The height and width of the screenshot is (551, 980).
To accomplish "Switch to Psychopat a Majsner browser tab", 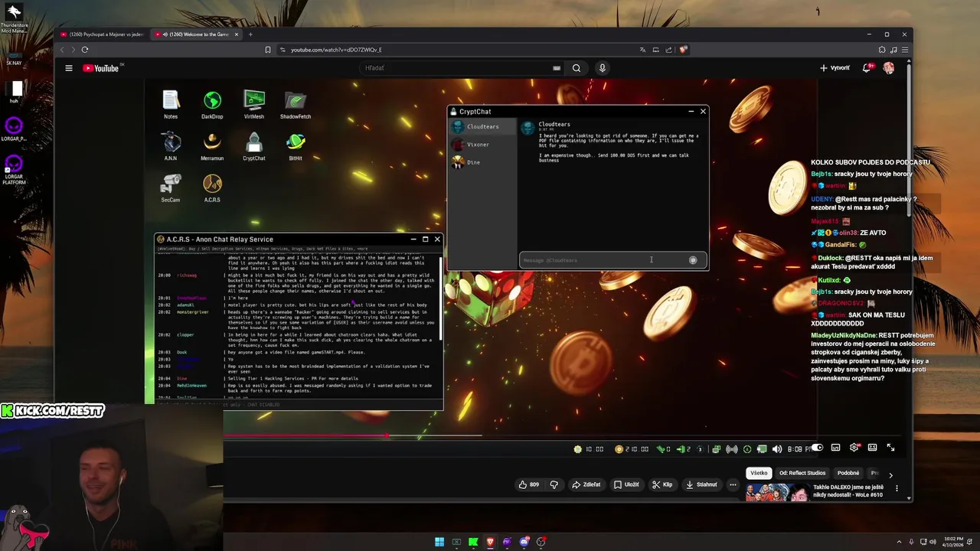I will tap(102, 34).
